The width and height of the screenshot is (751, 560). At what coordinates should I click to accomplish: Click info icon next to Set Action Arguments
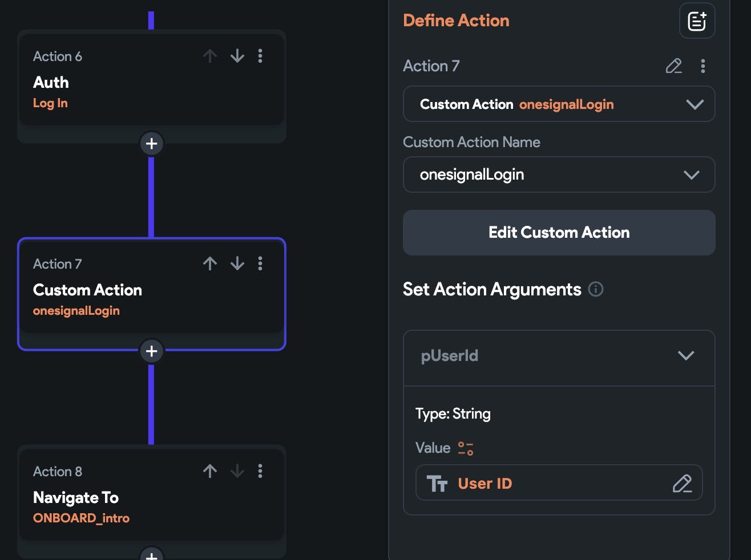tap(596, 289)
